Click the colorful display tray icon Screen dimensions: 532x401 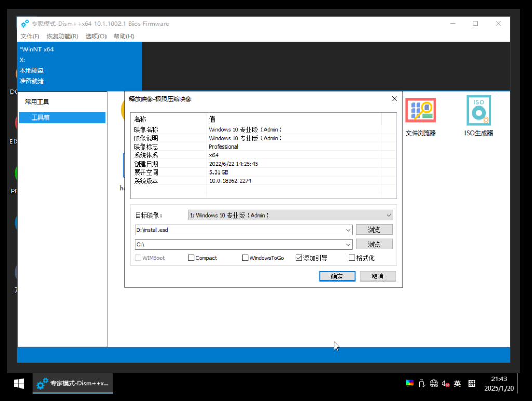(410, 384)
